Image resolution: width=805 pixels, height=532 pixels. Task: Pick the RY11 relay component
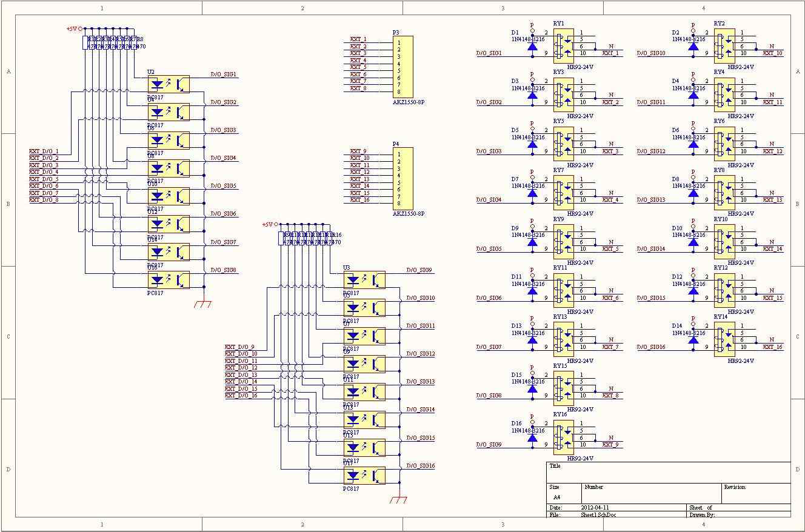pos(563,290)
